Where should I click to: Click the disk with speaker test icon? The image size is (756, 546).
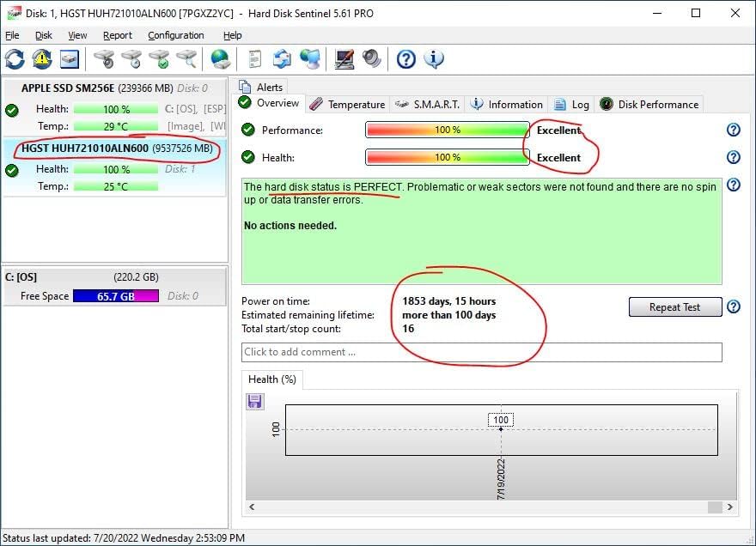coord(104,59)
